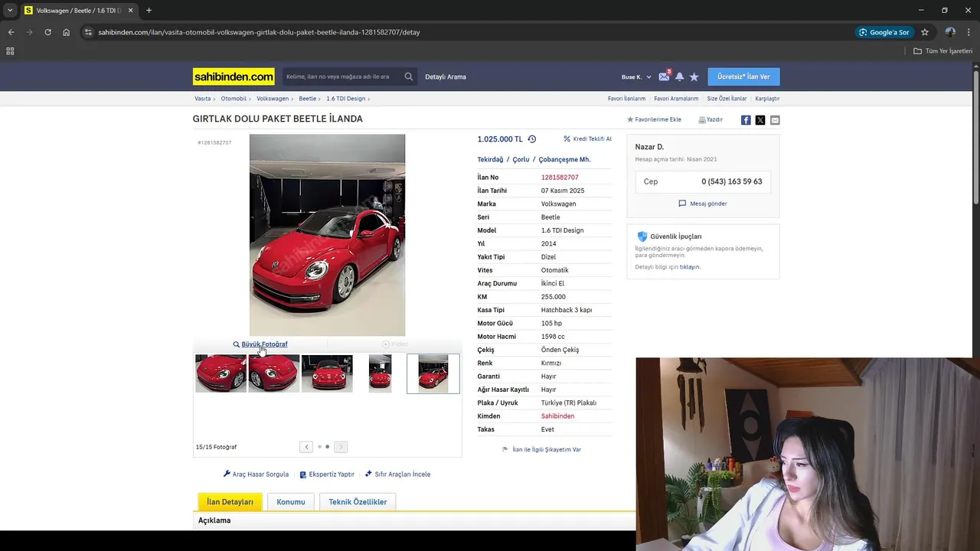Open favorites star icon in header

coord(694,77)
